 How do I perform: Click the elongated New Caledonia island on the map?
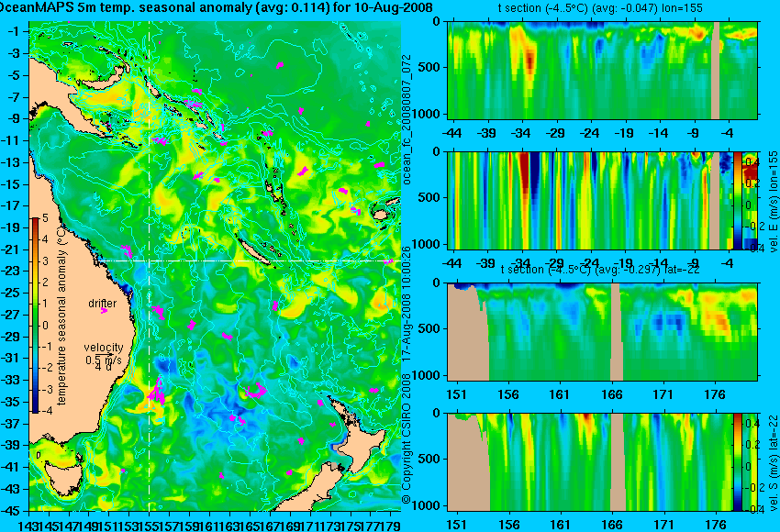253,249
